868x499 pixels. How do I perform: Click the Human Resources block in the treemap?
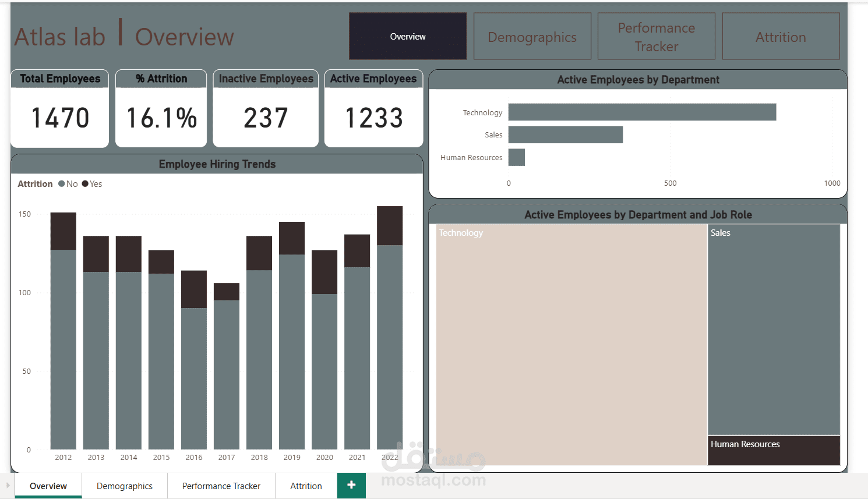pyautogui.click(x=774, y=451)
